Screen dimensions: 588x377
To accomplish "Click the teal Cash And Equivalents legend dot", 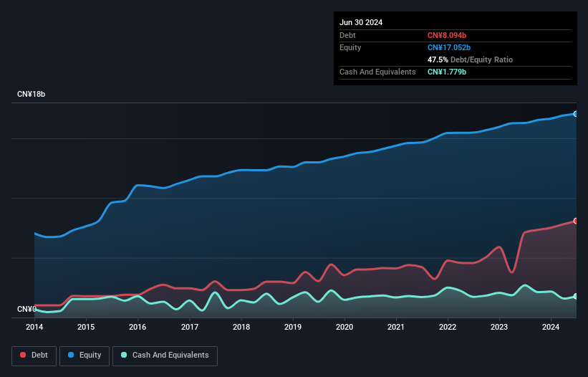I will [x=124, y=355].
